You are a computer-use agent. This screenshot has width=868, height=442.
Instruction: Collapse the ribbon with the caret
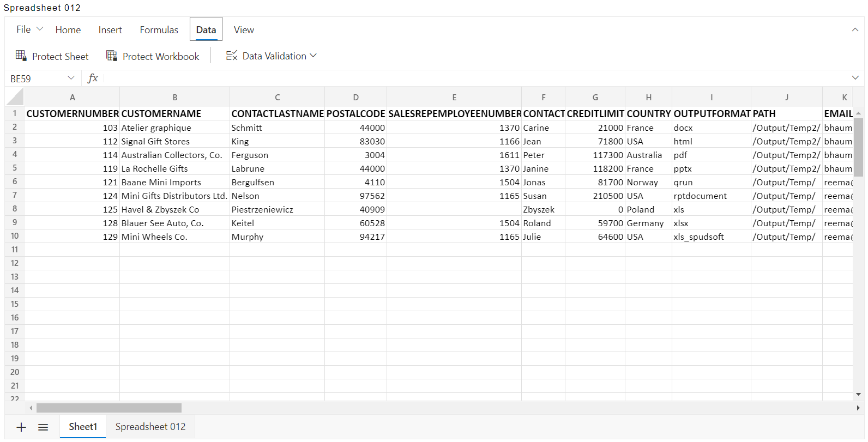tap(855, 29)
